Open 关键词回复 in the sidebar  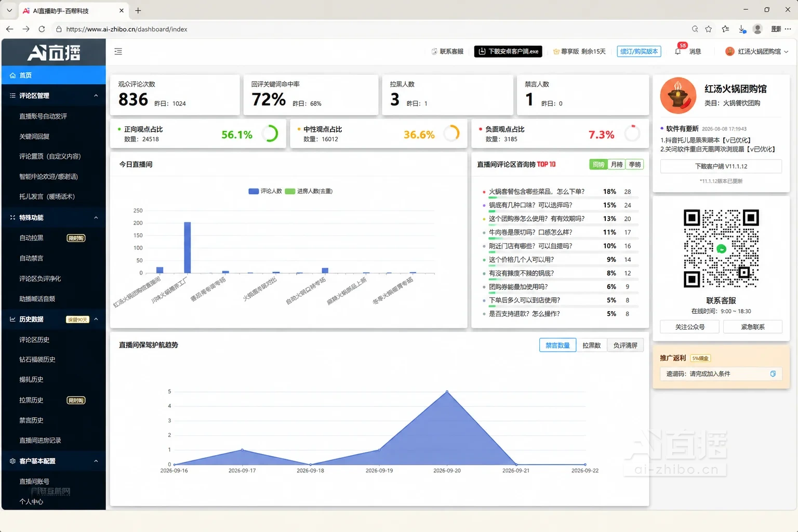click(x=34, y=137)
